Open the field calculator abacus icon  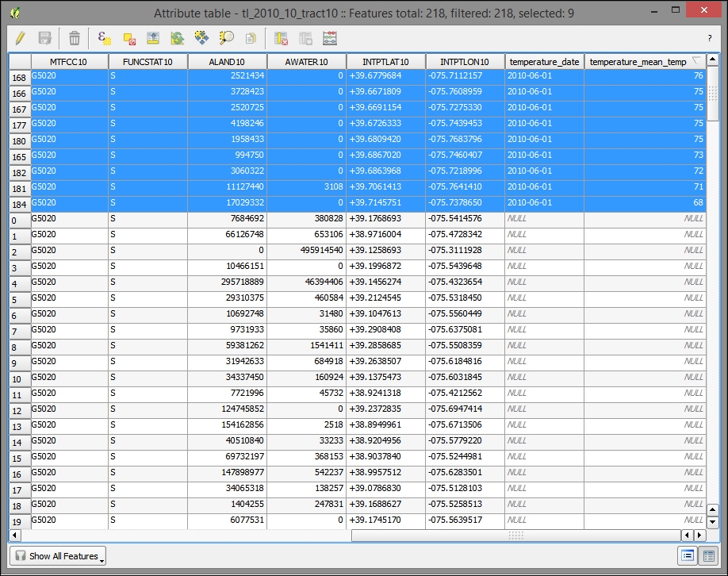pos(330,37)
